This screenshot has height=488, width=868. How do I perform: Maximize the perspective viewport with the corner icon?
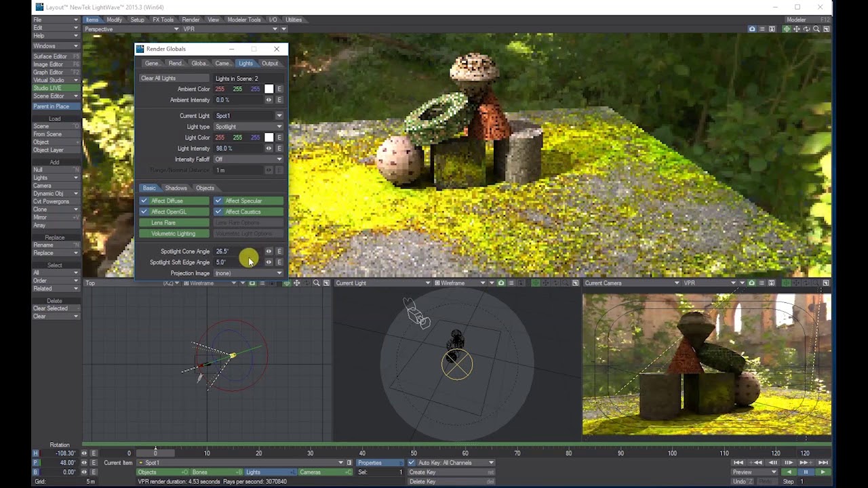(826, 29)
